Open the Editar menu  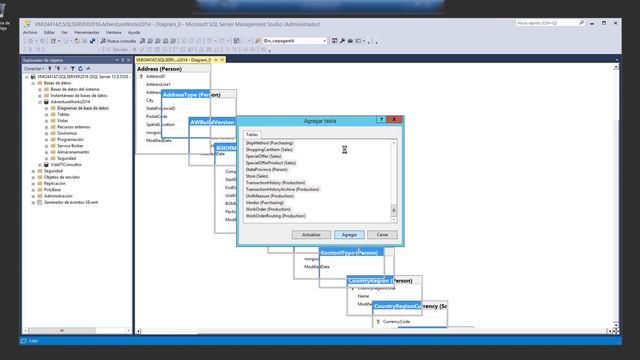(x=49, y=32)
